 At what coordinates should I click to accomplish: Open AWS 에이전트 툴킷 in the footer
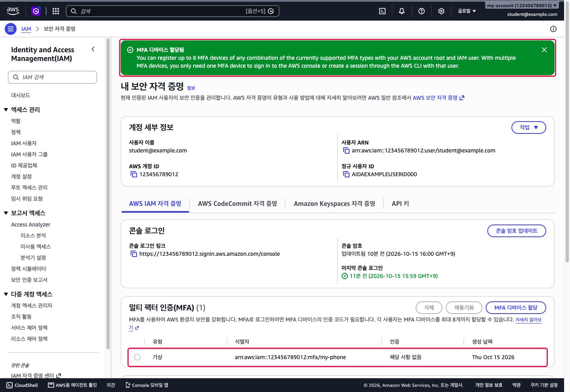(x=72, y=385)
